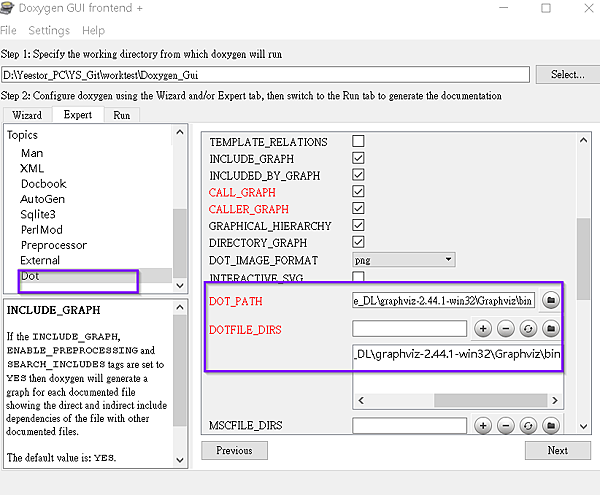
Task: Add entry with MSCFILE_DIRS plus icon
Action: coord(483,425)
